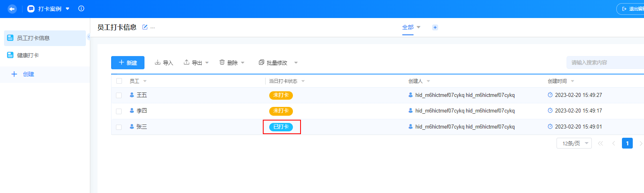This screenshot has height=193, width=644.
Task: Click the 导出 toolbar button
Action: pyautogui.click(x=193, y=62)
